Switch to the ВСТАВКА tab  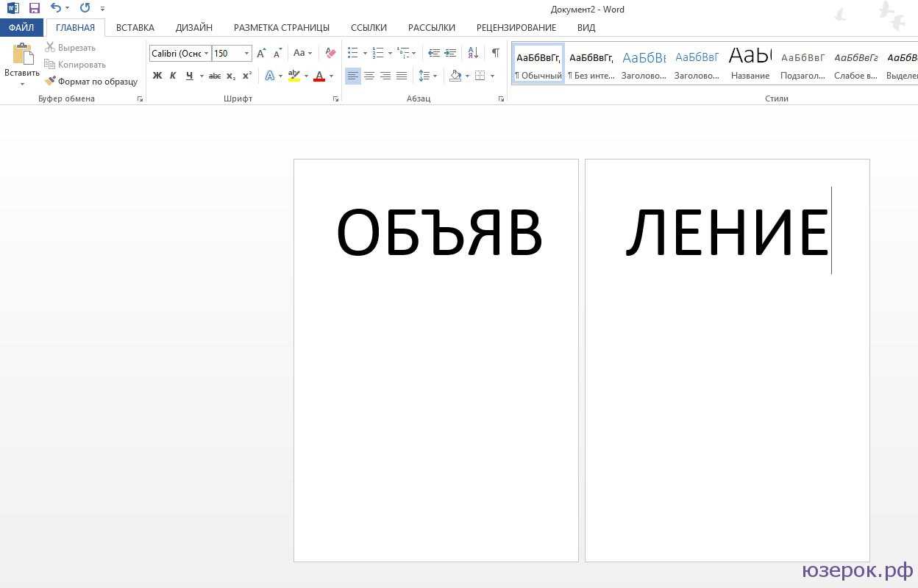(135, 28)
